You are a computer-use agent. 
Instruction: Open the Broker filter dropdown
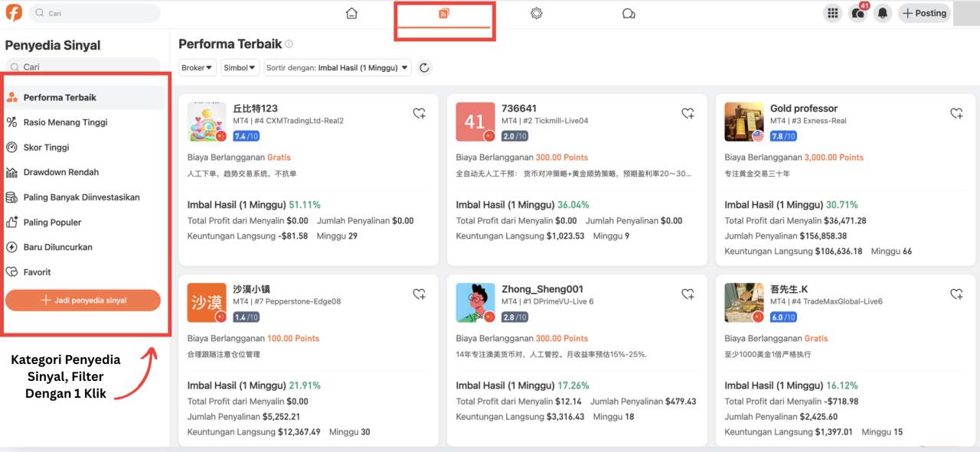pyautogui.click(x=196, y=67)
